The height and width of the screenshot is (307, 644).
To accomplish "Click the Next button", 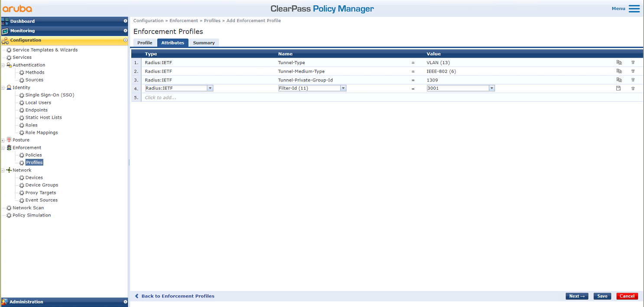I will pyautogui.click(x=577, y=296).
